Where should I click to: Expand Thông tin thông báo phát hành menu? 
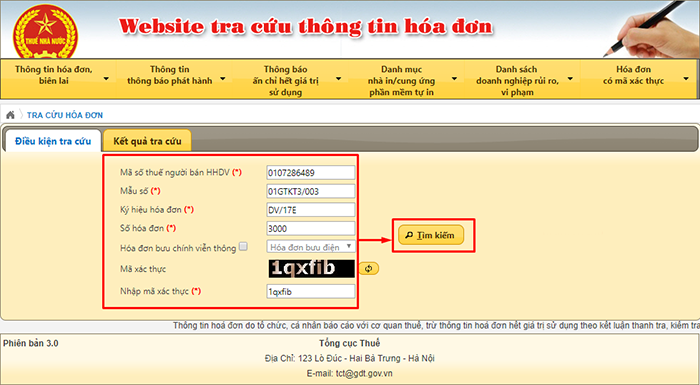coord(174,79)
